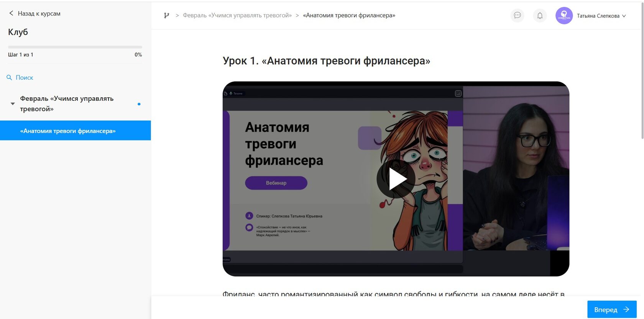Click the Поиск search field

click(x=25, y=77)
